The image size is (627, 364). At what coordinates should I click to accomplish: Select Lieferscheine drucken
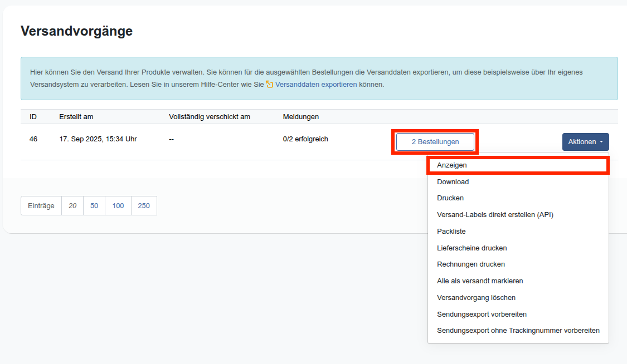(518, 248)
